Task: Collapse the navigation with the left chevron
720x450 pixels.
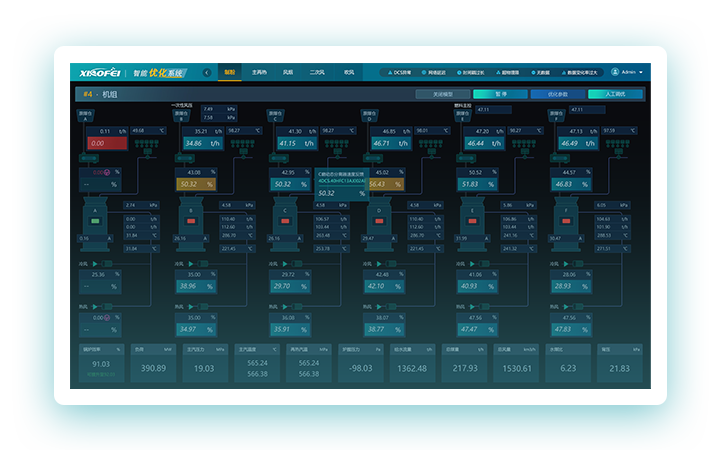Action: 207,73
